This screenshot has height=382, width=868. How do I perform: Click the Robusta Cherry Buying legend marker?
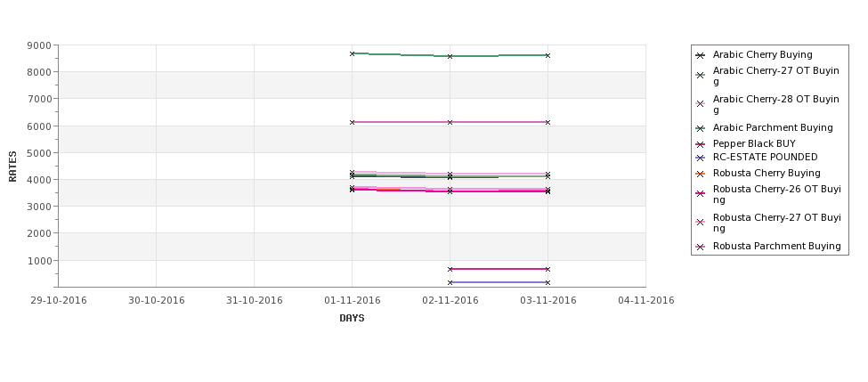701,174
